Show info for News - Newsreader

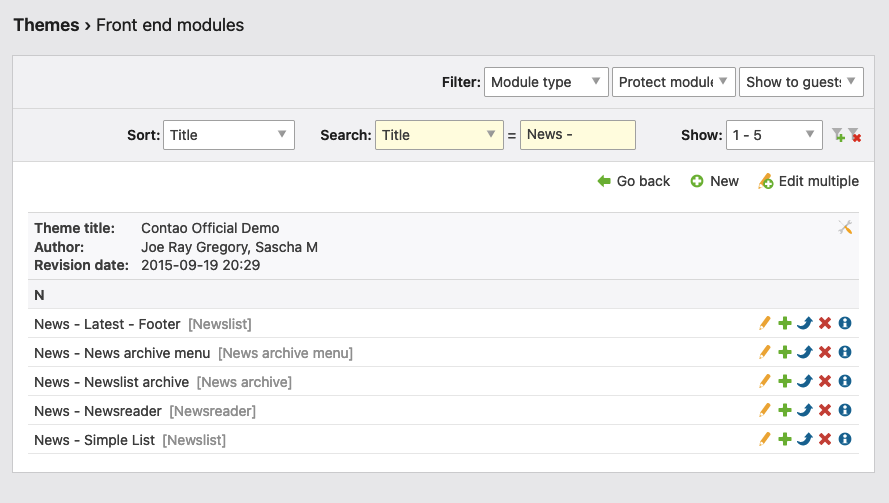[x=845, y=410]
